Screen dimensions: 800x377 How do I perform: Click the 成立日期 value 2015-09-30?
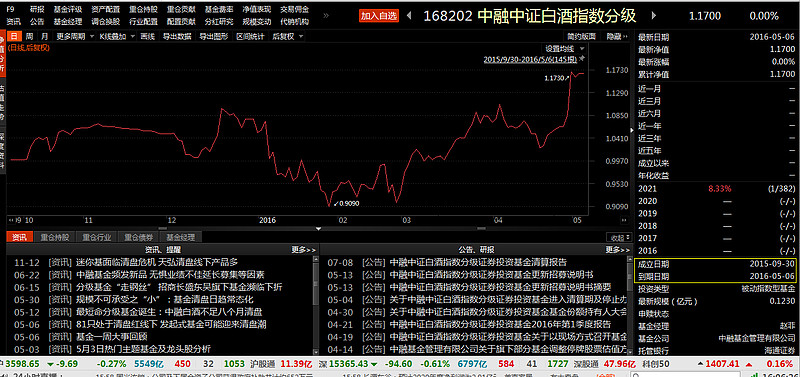click(772, 264)
